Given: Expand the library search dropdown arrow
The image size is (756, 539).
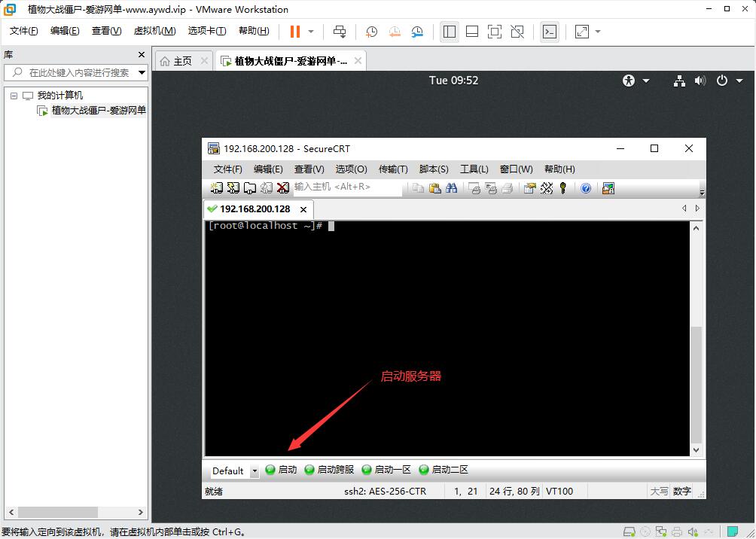Looking at the screenshot, I should click(142, 73).
